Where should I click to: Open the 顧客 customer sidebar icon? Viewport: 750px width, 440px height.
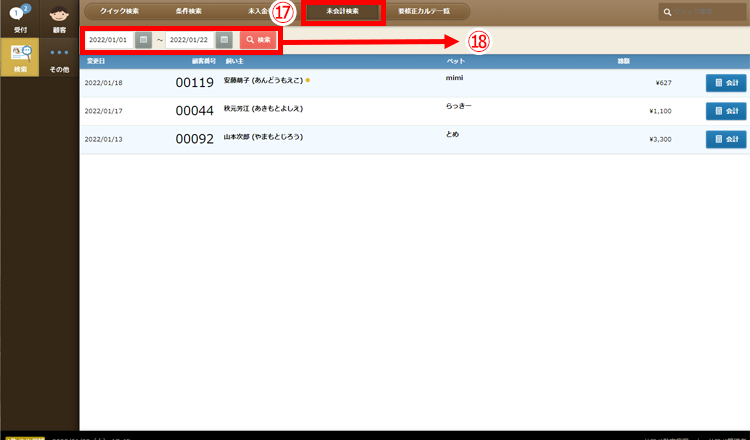point(59,19)
